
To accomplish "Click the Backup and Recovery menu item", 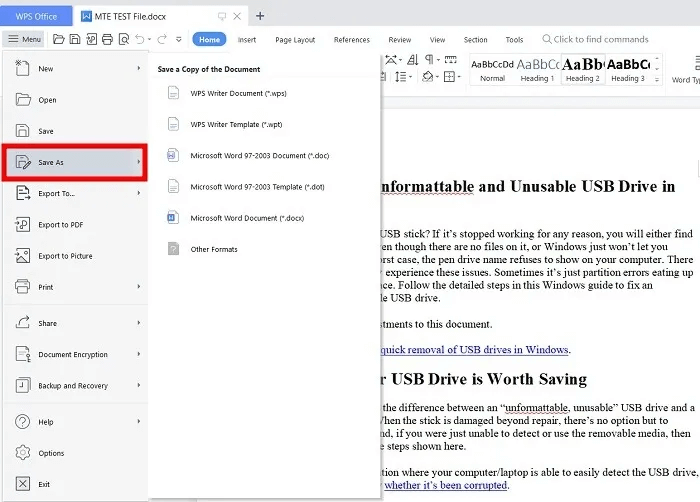I will point(76,385).
